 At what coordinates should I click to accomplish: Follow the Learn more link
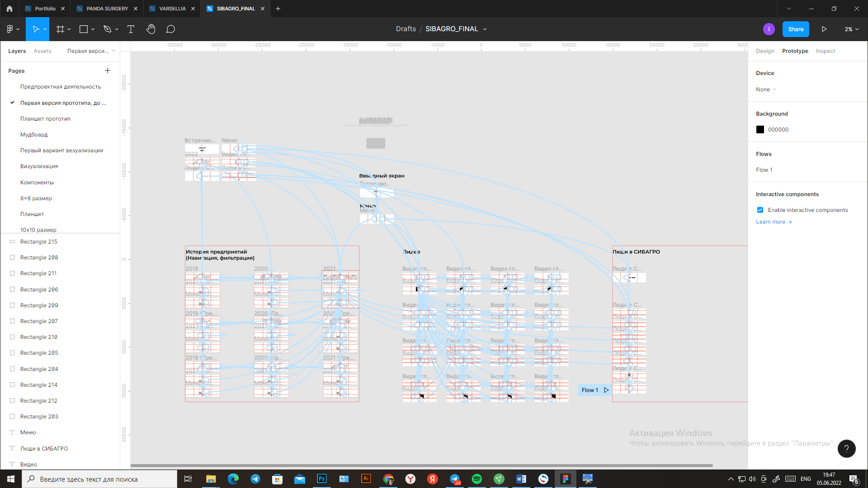click(x=774, y=222)
